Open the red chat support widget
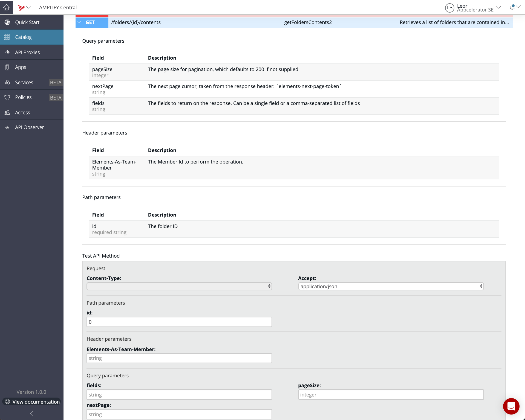This screenshot has height=420, width=525. (x=511, y=406)
